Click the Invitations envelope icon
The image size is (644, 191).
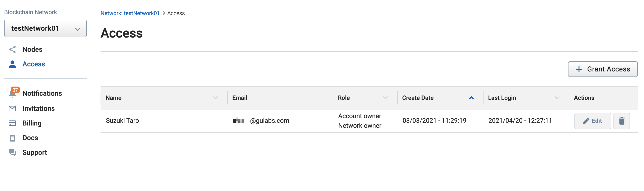tap(12, 109)
